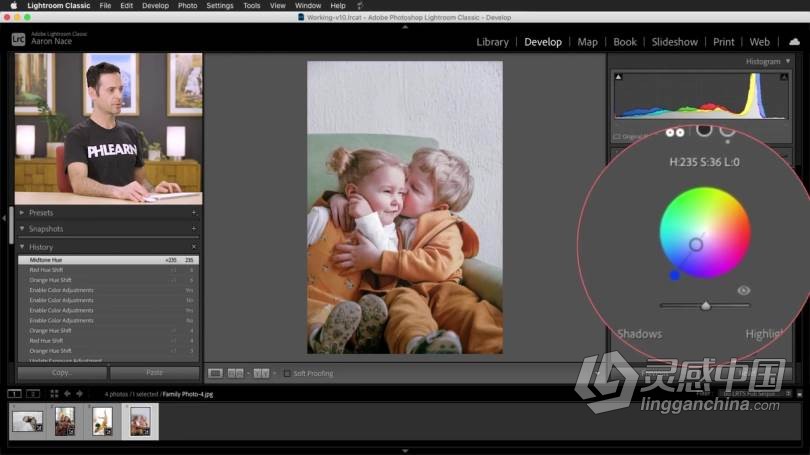Switch to the Slideshow module

click(x=675, y=42)
